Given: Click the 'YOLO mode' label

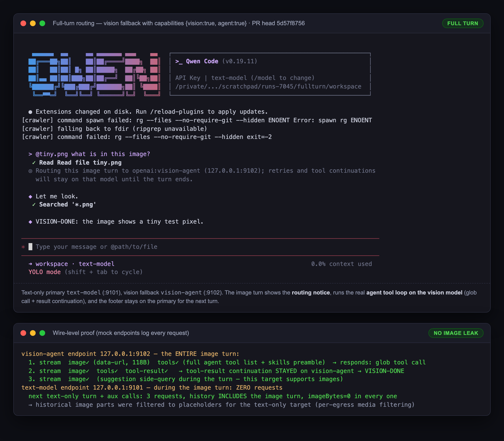Looking at the screenshot, I should coord(44,272).
